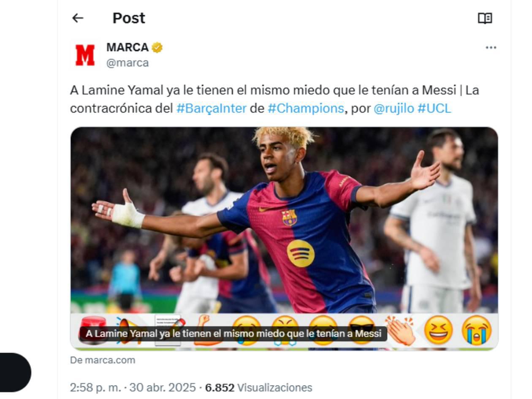Viewport: 532px width, 399px height.
Task: Click MARCA gold verified badge
Action: [x=157, y=48]
